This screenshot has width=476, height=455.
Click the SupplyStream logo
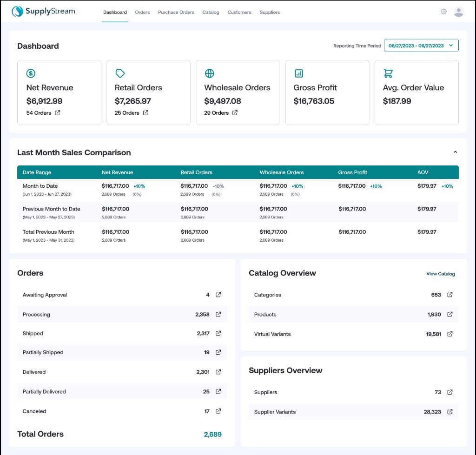point(43,12)
